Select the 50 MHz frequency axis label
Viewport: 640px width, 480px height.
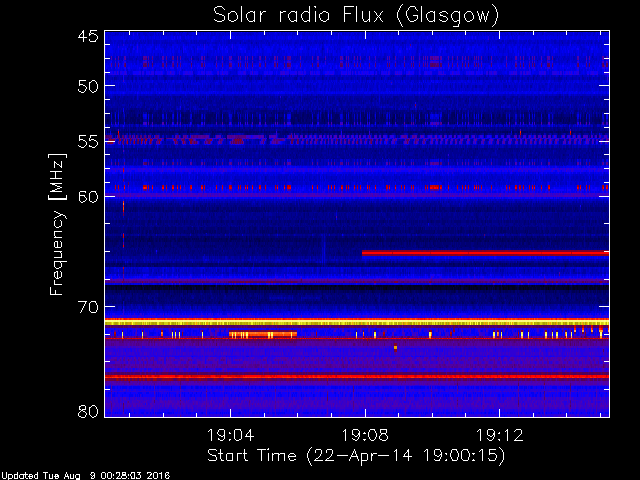[88, 87]
